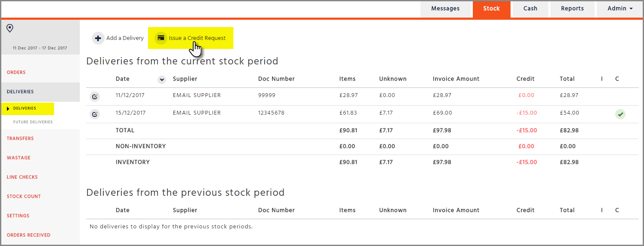Click the plus icon for Add a Delivery

tap(98, 38)
